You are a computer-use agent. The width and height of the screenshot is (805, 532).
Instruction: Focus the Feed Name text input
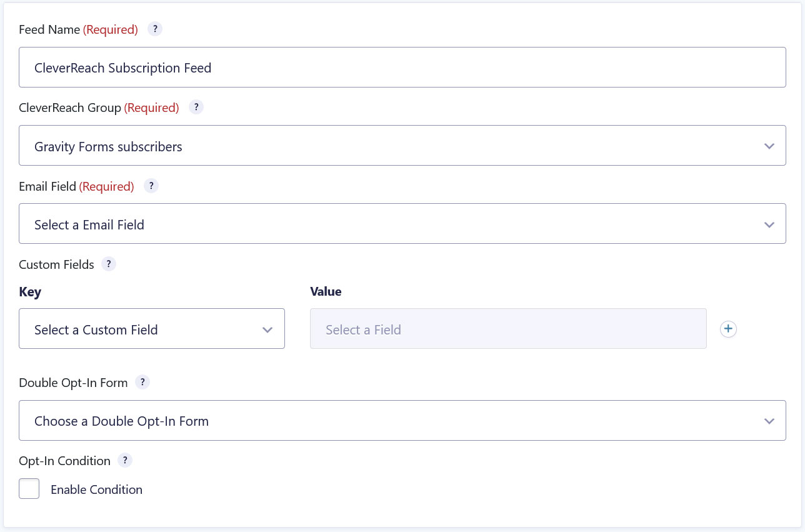pyautogui.click(x=402, y=68)
